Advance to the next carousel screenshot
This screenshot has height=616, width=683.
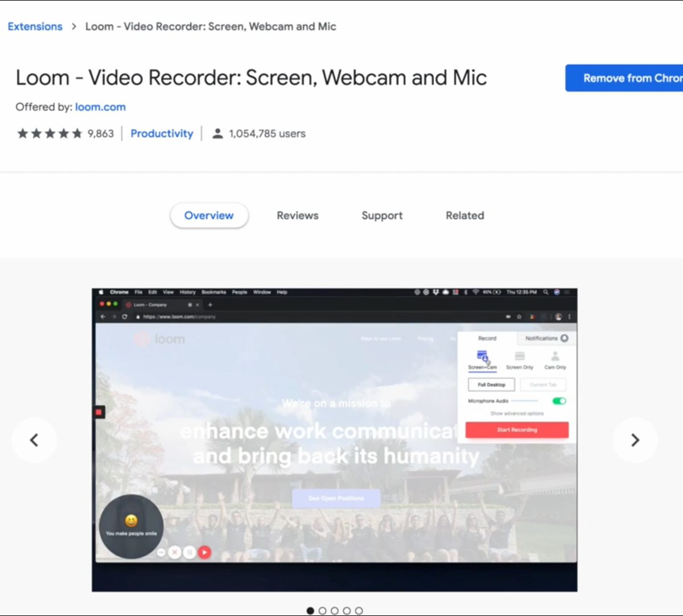tap(635, 440)
